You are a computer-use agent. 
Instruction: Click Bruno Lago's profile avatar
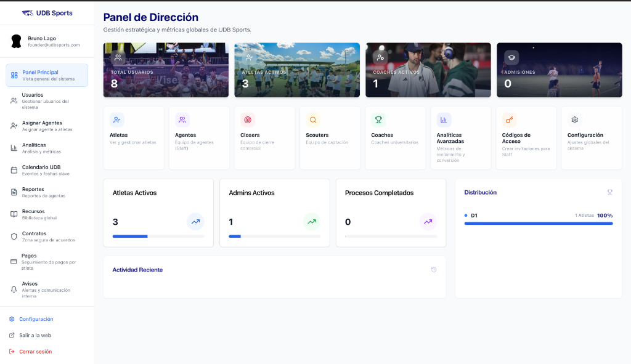[16, 41]
